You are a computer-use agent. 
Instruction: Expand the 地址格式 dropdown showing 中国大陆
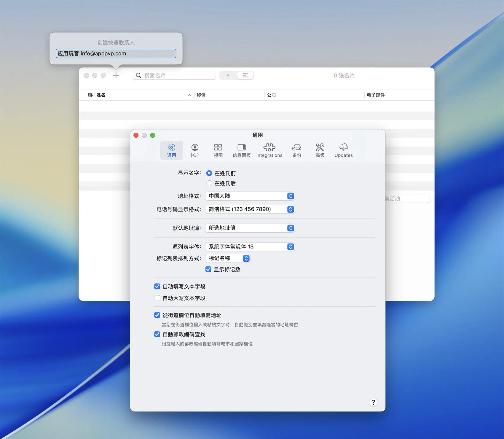[250, 196]
